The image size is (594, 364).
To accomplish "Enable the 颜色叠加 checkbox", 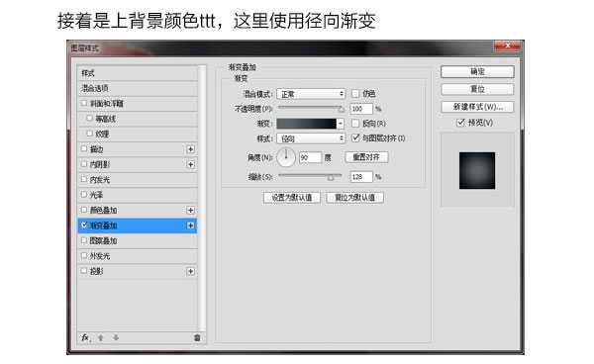I will tap(84, 210).
